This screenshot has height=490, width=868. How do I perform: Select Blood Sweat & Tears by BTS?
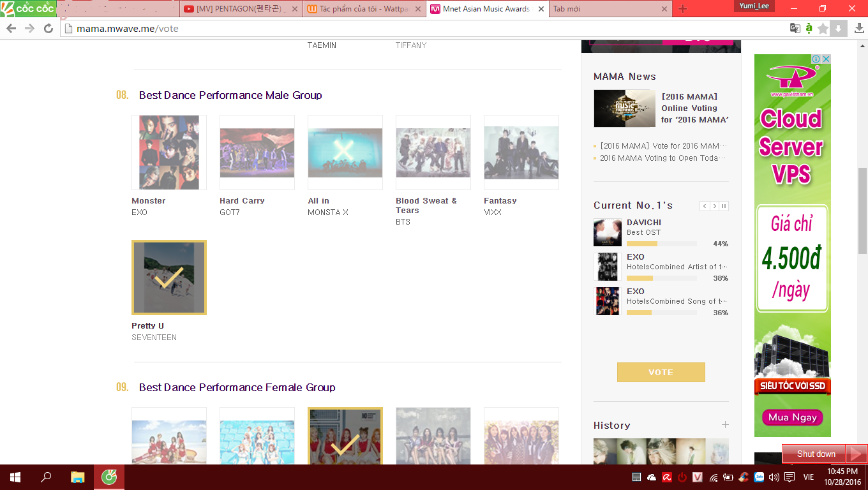[433, 152]
